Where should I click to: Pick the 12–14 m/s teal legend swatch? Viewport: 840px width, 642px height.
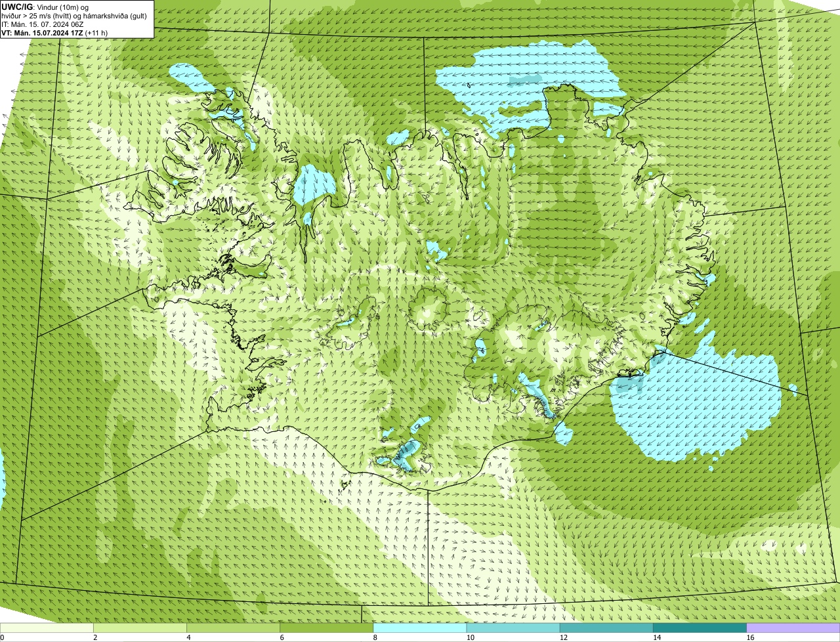tap(606, 628)
